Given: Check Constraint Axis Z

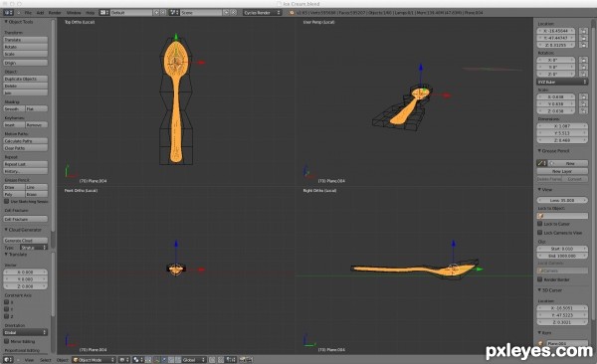Looking at the screenshot, I should coord(7,316).
